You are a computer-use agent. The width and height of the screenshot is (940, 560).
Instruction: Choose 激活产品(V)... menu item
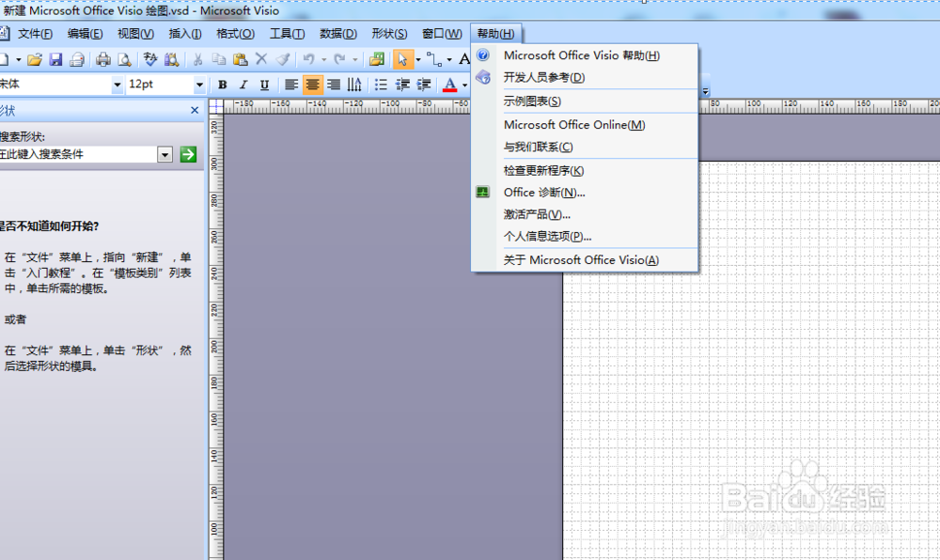(585, 214)
